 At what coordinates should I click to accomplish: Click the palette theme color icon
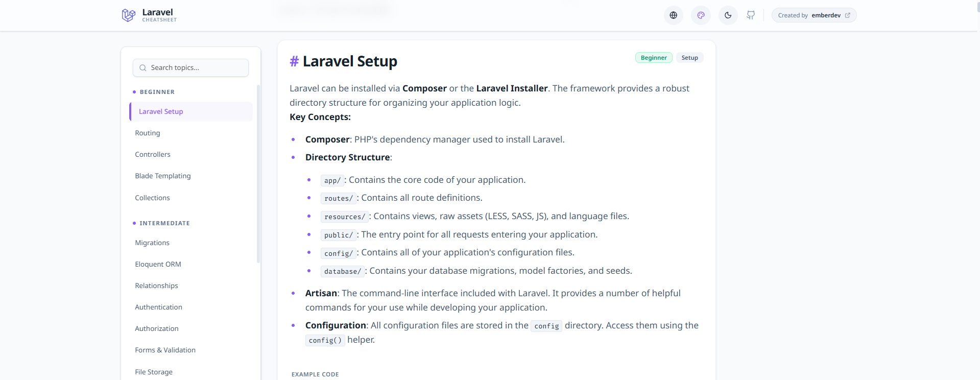(700, 15)
